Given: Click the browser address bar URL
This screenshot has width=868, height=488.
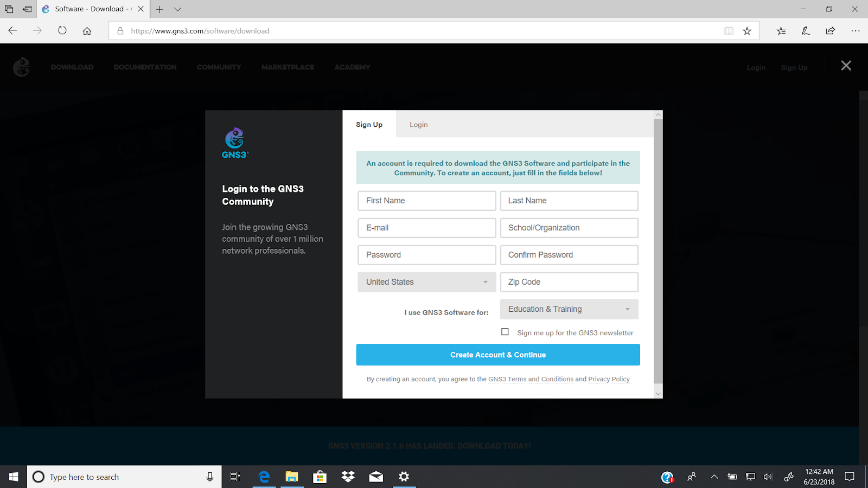Looking at the screenshot, I should click(x=200, y=31).
